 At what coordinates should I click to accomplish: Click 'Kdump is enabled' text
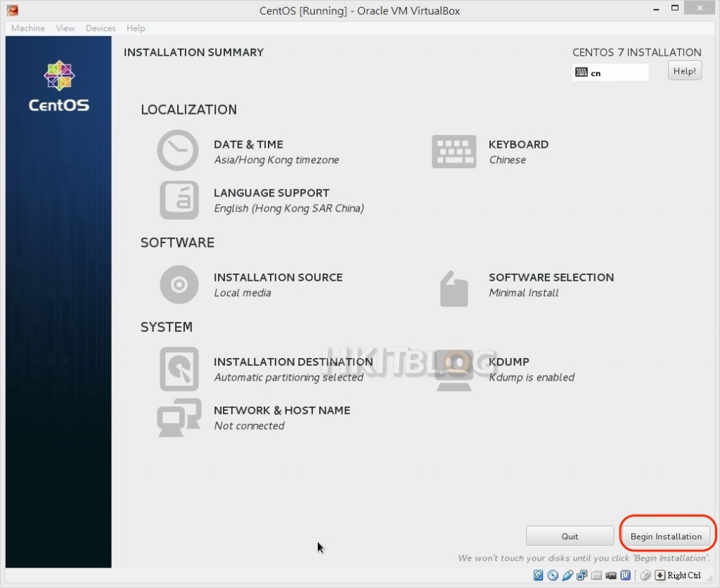(x=532, y=377)
